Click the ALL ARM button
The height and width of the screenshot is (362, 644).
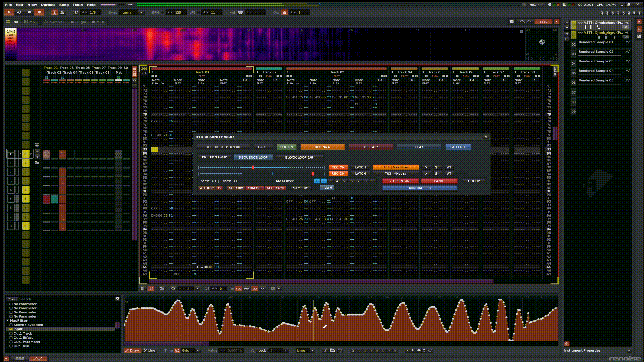point(235,188)
